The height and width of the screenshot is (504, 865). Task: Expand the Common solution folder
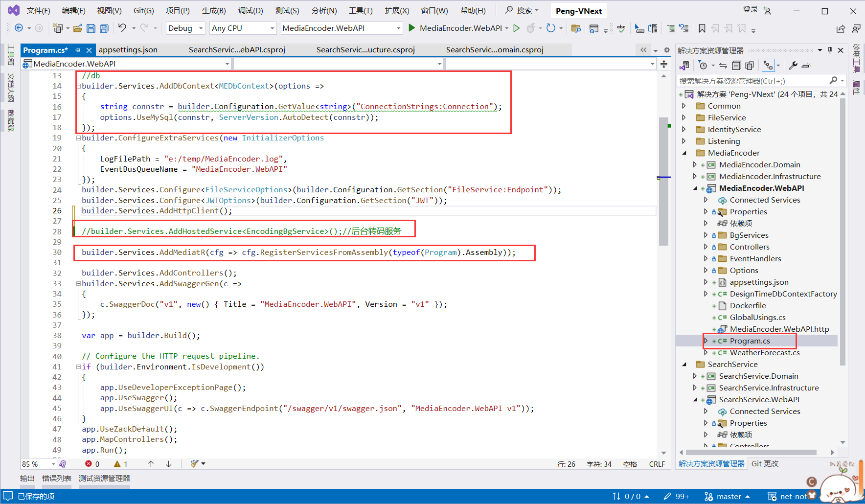click(684, 106)
